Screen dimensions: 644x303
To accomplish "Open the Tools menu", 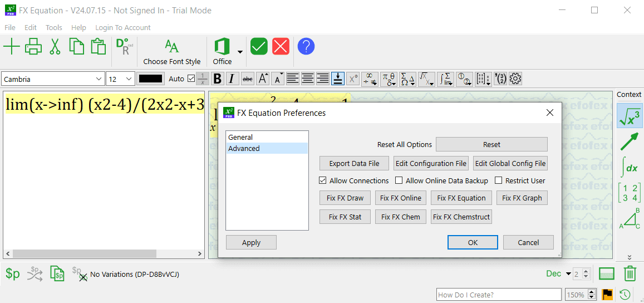I will point(54,27).
